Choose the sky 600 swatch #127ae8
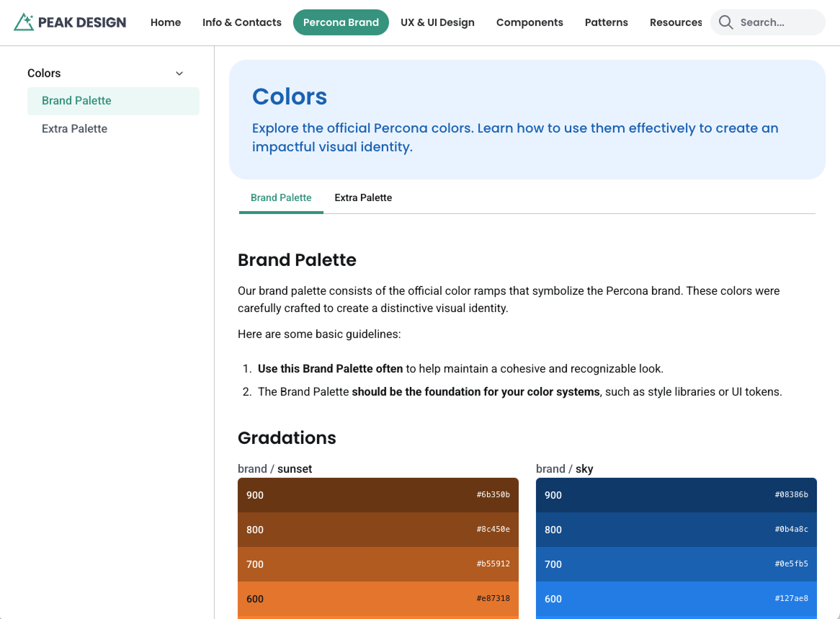Viewport: 840px width, 619px height. point(676,599)
